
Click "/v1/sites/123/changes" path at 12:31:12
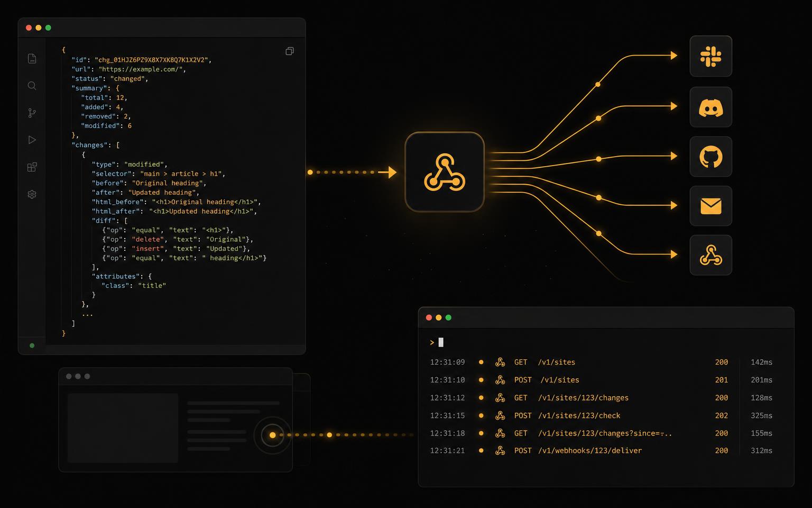click(x=583, y=397)
